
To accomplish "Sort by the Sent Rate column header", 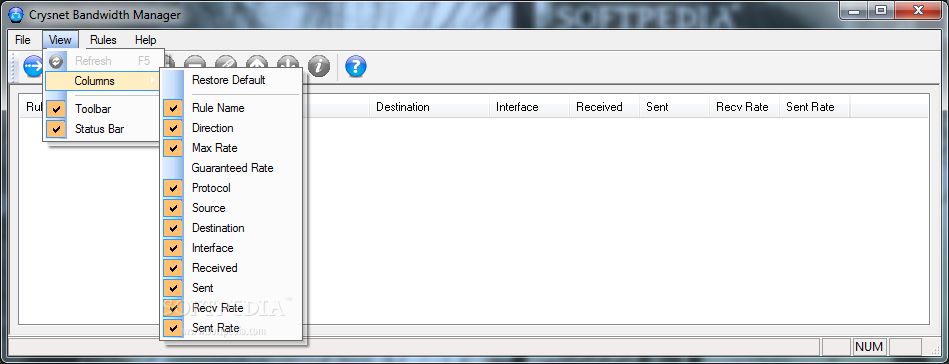I will point(815,107).
